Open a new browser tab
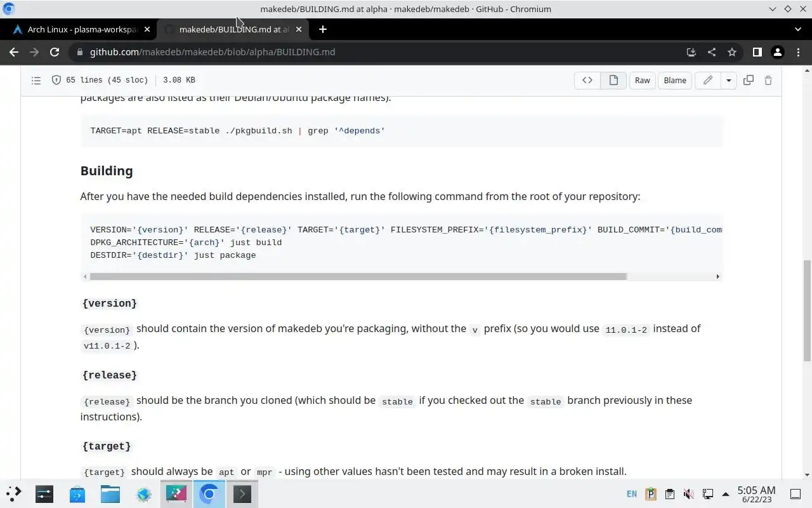Screen dimensions: 812x508 [323, 29]
